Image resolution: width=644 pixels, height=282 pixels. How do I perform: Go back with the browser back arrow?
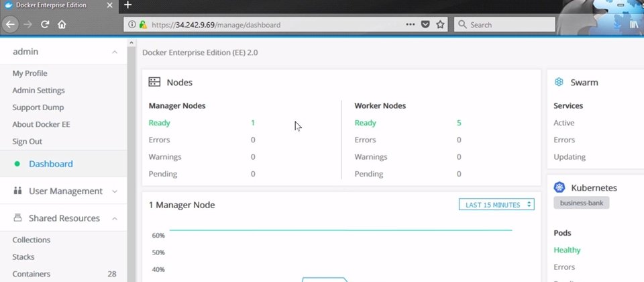click(10, 25)
